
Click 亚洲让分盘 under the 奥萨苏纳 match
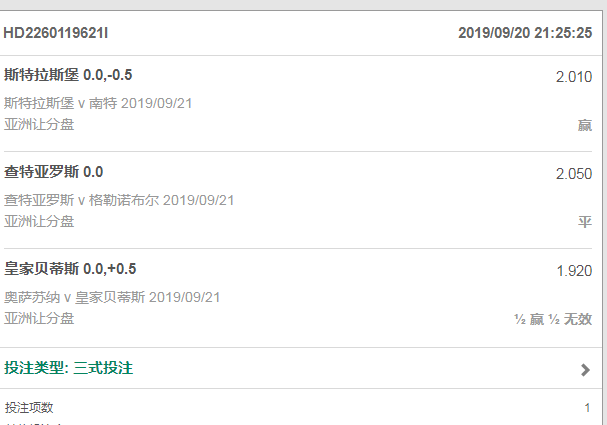39,318
